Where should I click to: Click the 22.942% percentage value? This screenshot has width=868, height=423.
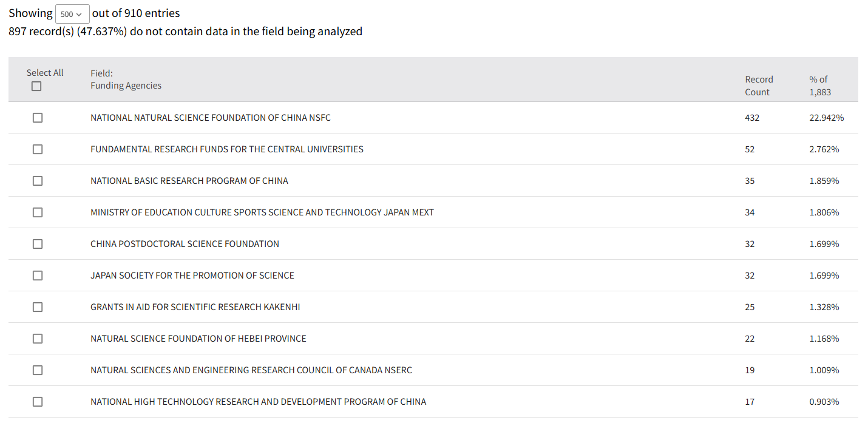click(x=826, y=118)
